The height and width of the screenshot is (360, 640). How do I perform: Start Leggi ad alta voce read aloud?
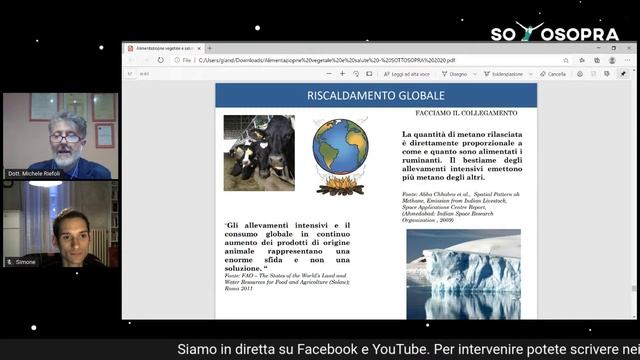point(407,74)
